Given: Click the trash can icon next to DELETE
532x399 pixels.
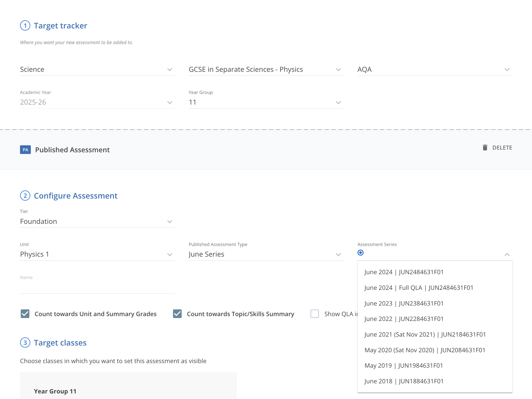Looking at the screenshot, I should [485, 147].
